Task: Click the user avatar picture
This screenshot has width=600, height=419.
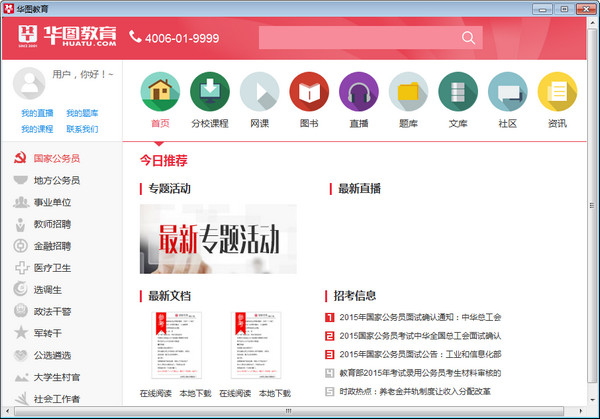Action: (x=32, y=82)
